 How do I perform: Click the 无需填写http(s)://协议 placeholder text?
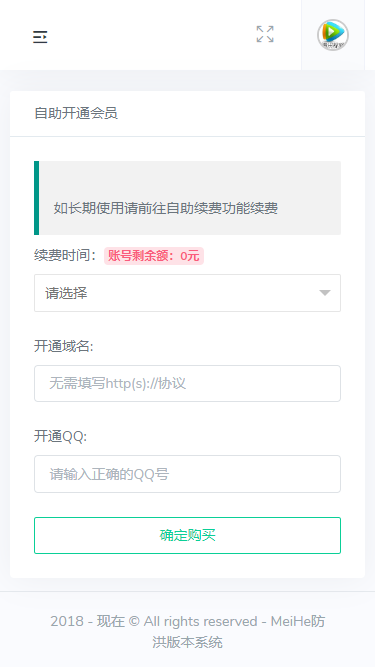pyautogui.click(x=118, y=383)
